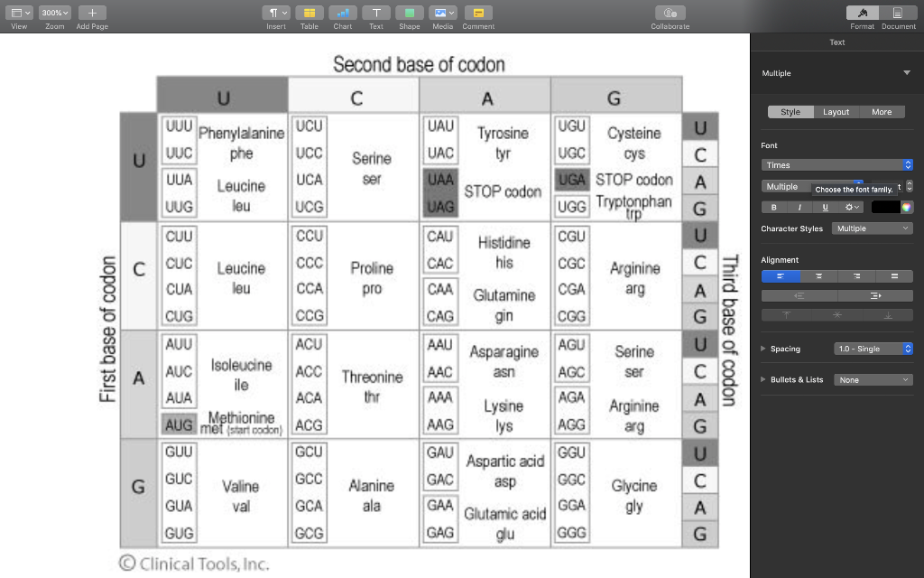Image resolution: width=924 pixels, height=578 pixels.
Task: Switch to the Layout tab
Action: [836, 111]
